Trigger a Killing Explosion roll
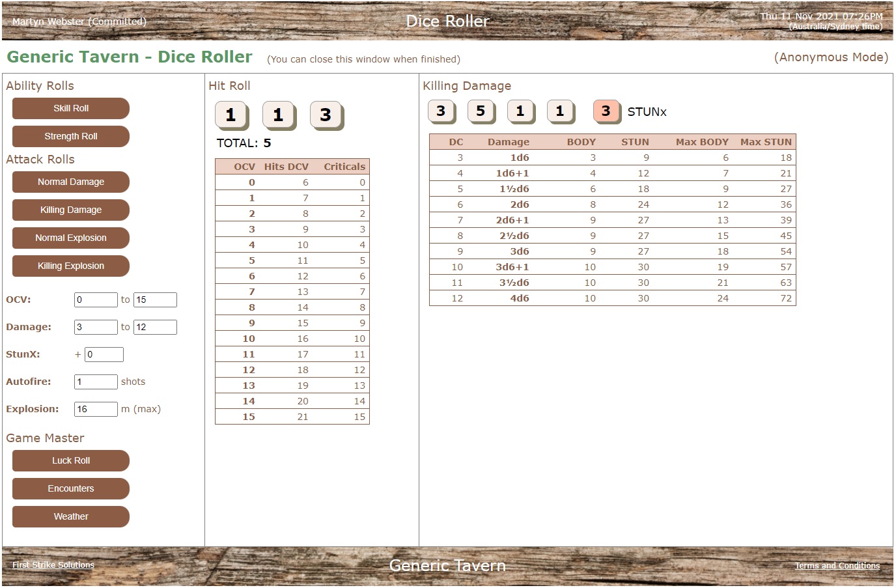This screenshot has width=896, height=588. (71, 266)
